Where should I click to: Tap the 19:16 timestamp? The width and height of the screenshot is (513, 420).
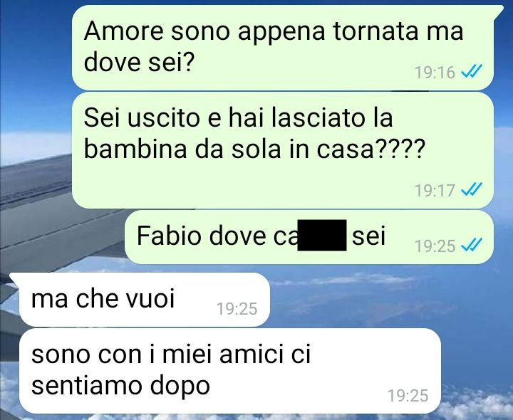pos(435,72)
